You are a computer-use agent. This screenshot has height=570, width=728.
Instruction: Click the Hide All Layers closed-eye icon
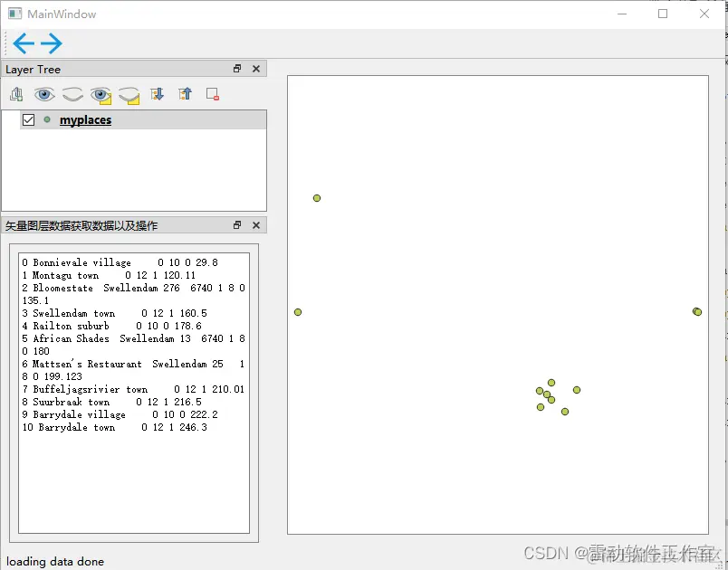pos(72,95)
